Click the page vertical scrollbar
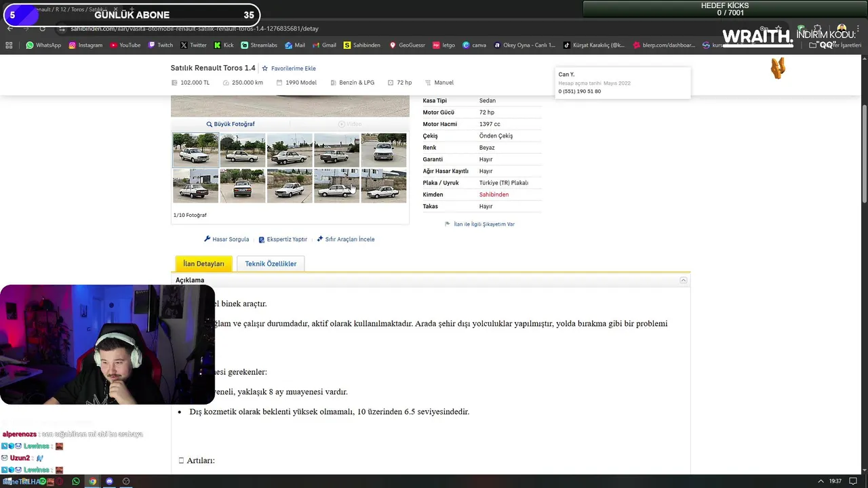Viewport: 868px width, 488px height. 864,153
